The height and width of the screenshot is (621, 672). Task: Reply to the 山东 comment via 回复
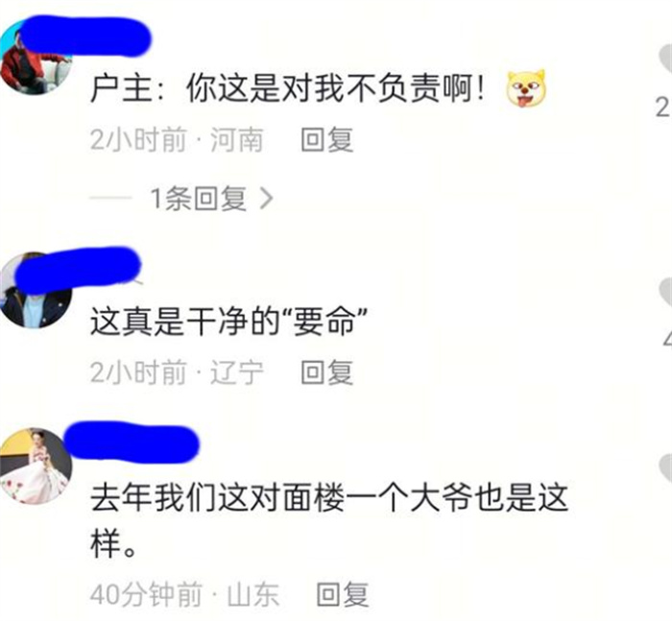[342, 594]
